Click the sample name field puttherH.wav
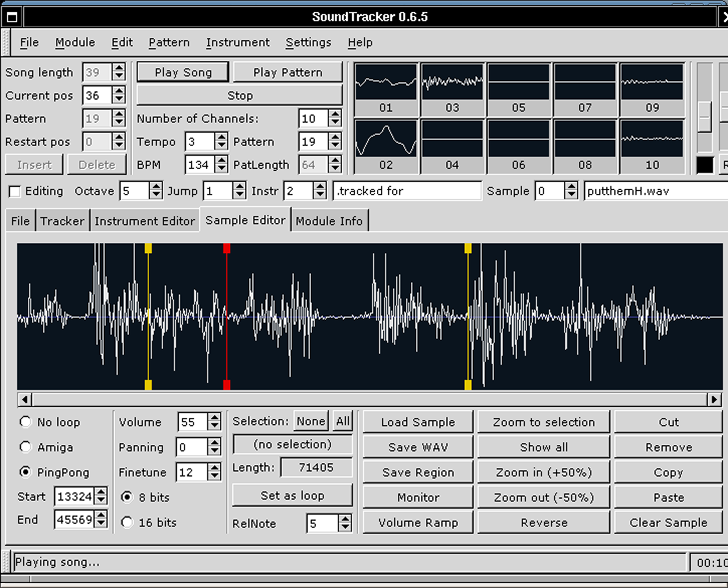This screenshot has height=588, width=728. pyautogui.click(x=655, y=191)
